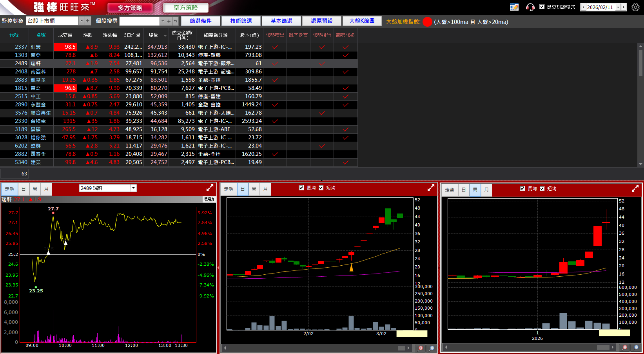Image resolution: width=644 pixels, height=354 pixels.
Task: Click the headset customer support icon
Action: point(530,7)
